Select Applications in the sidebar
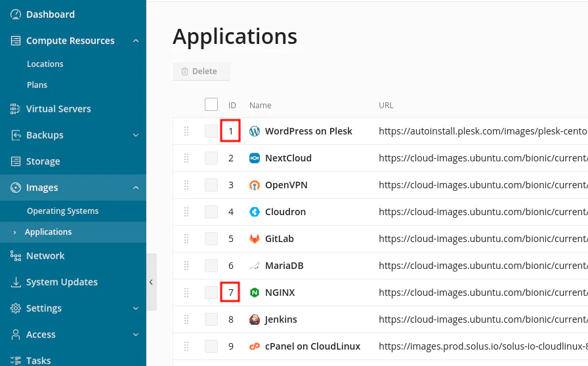This screenshot has height=366, width=588. pos(48,232)
